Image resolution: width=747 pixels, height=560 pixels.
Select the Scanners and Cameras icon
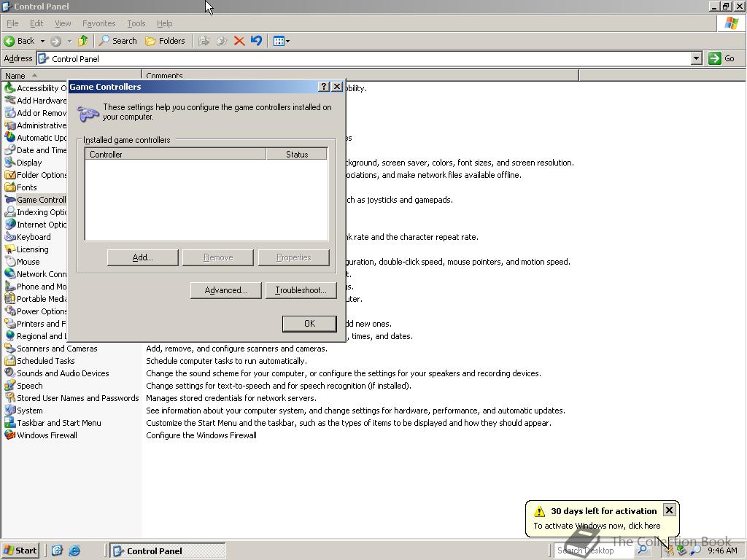pos(9,348)
